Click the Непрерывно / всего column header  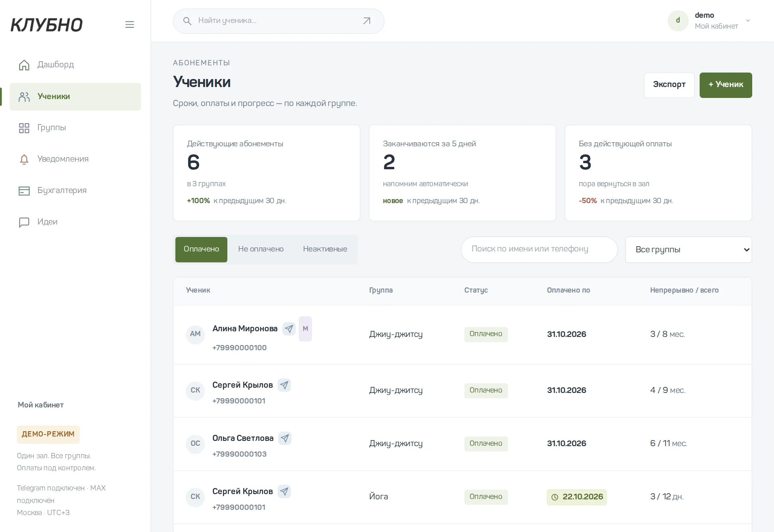(x=684, y=290)
